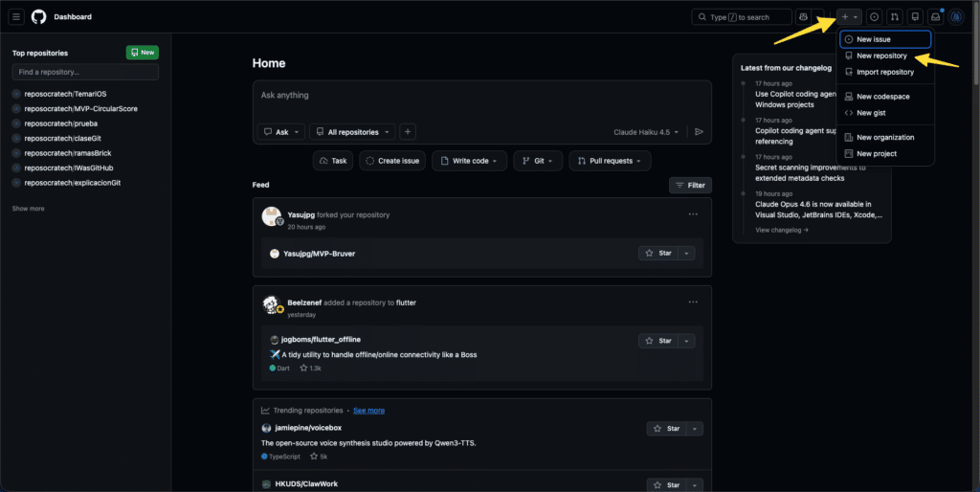Open Claude Opus 4.6 changelog entry
Viewport: 980px width, 492px height.
[819, 210]
